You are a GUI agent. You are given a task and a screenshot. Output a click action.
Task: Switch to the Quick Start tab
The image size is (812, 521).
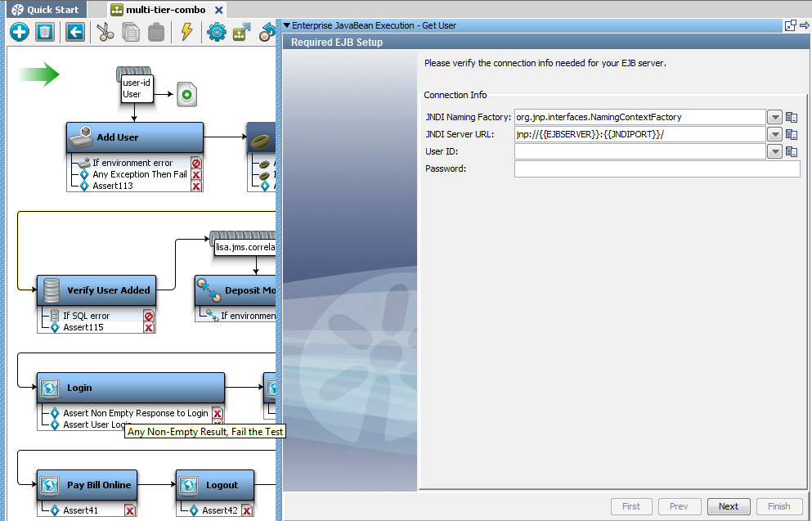(46, 10)
